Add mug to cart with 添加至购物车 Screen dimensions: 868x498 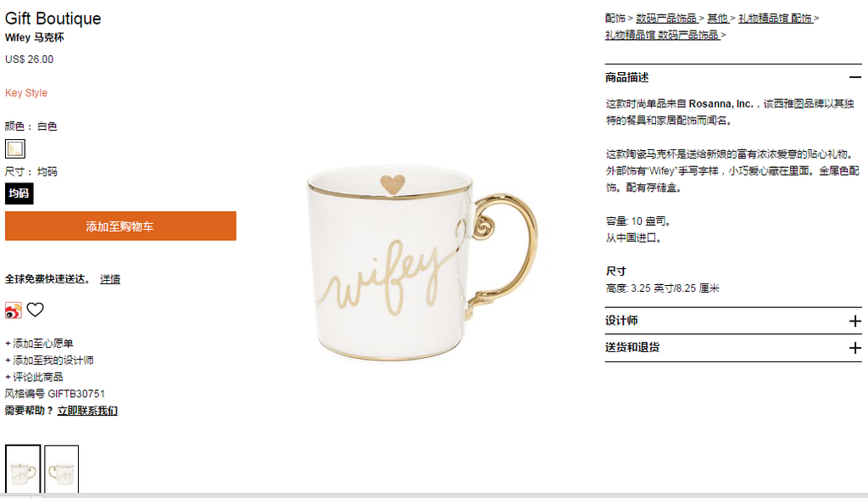(120, 226)
